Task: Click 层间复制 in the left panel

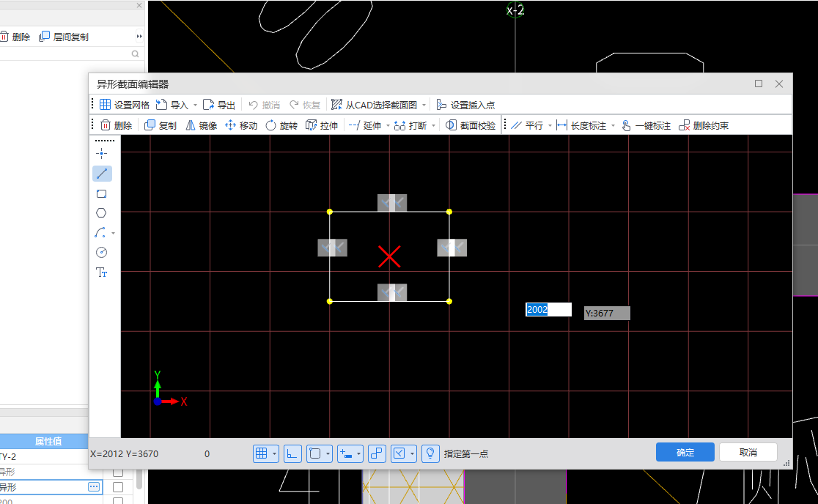Action: 64,37
